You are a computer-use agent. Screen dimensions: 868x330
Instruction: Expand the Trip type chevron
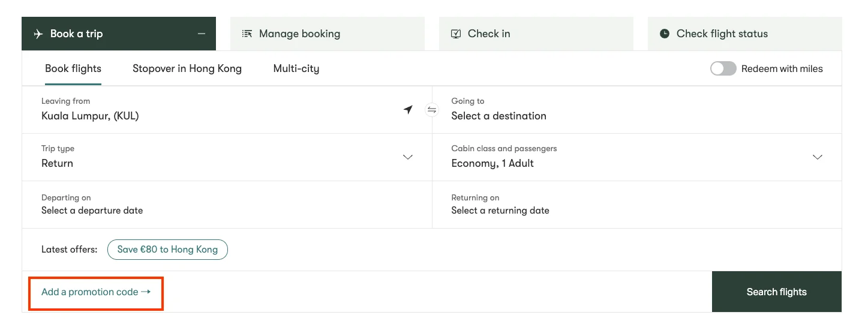click(x=408, y=157)
